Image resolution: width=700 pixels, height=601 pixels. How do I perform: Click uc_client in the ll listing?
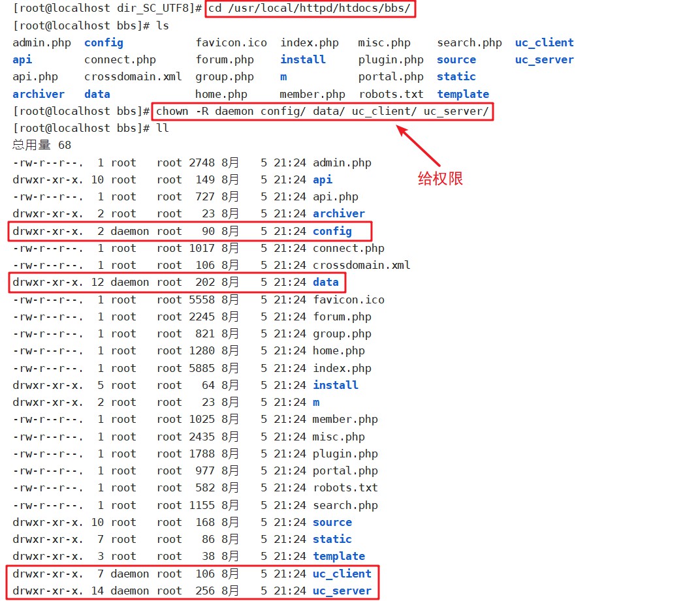(342, 574)
